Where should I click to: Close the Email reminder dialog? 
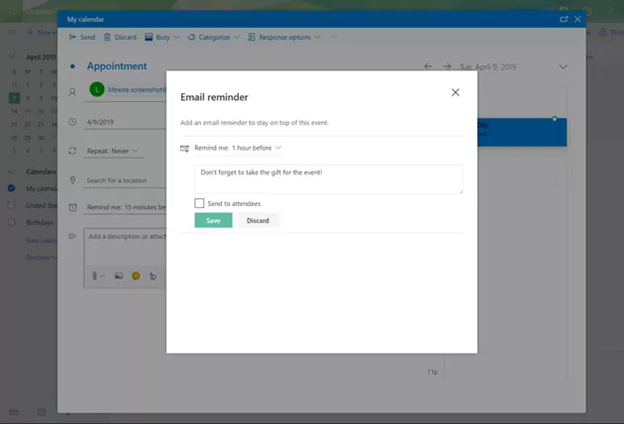[455, 92]
